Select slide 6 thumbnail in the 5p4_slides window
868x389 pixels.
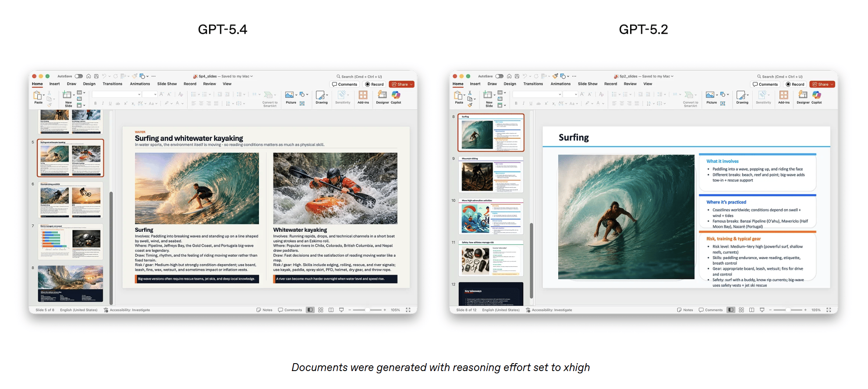pyautogui.click(x=71, y=200)
